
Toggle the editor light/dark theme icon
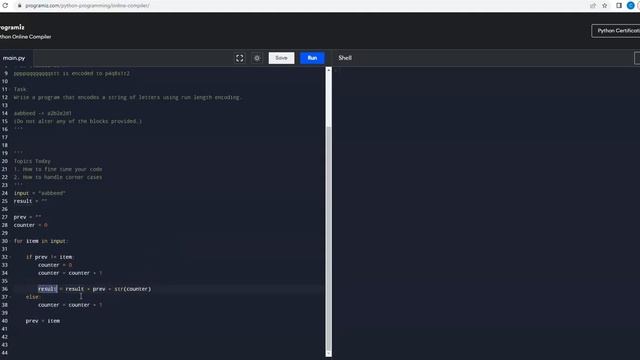click(x=257, y=58)
